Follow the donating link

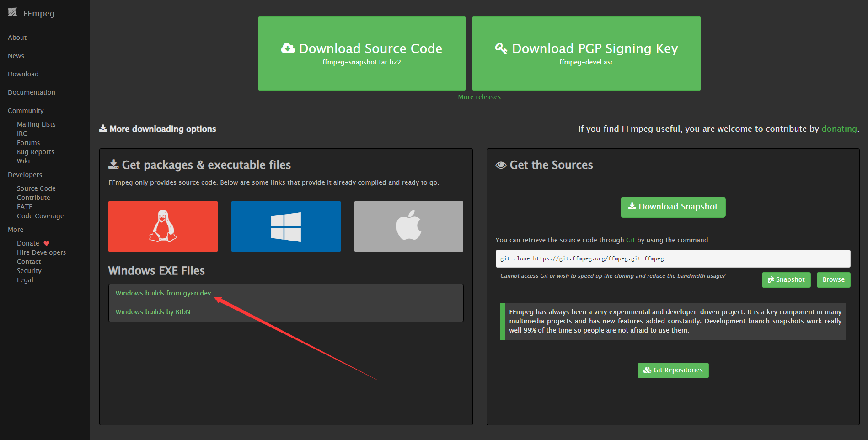point(839,129)
